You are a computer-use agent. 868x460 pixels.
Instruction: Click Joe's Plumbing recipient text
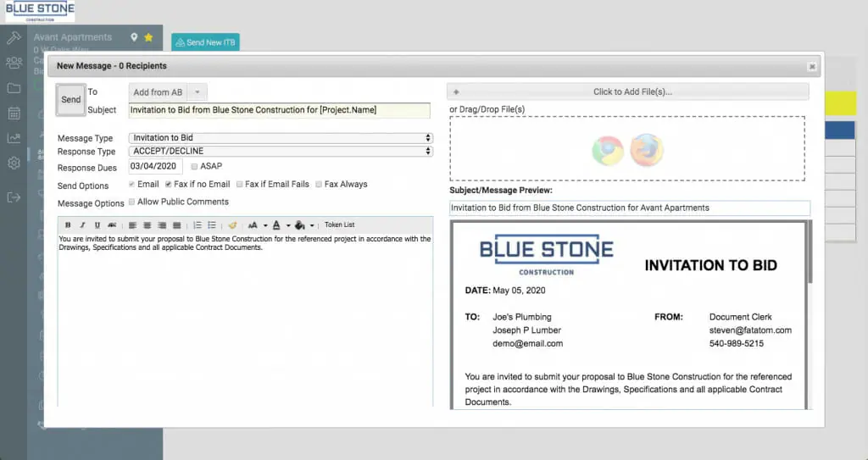click(x=522, y=317)
